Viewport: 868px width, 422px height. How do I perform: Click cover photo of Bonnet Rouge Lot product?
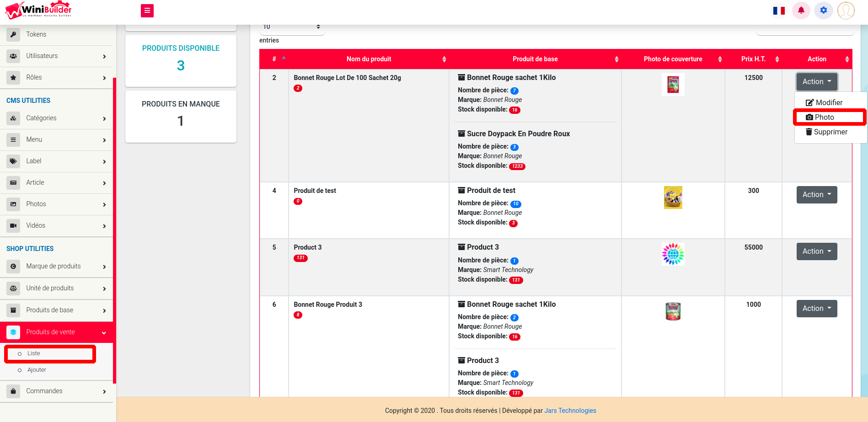[673, 85]
